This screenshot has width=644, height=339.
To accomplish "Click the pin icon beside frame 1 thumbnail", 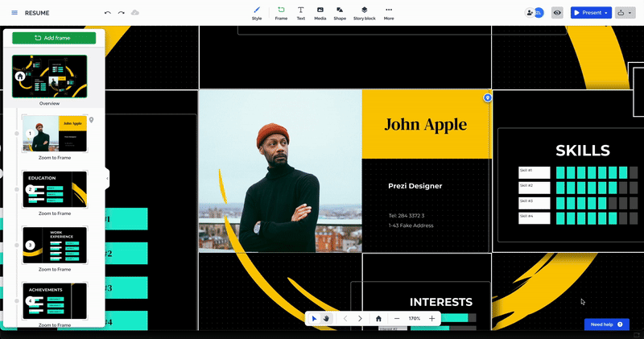I will 91,120.
